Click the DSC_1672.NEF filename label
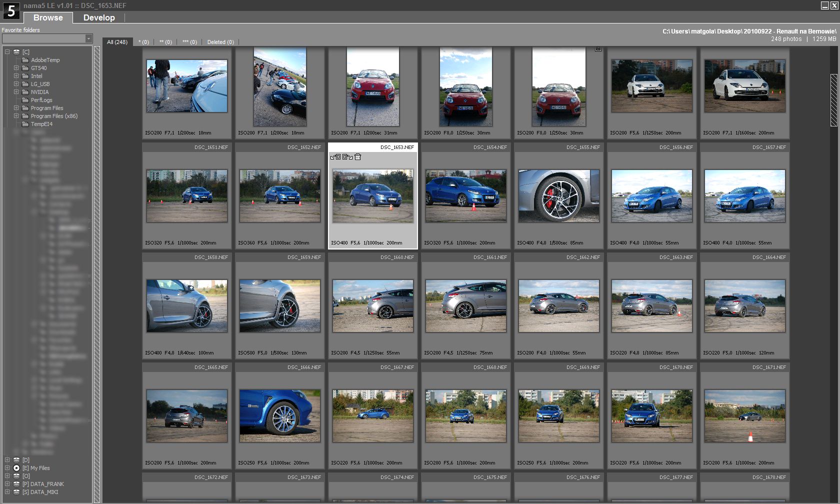Screen dimensions: 840x504 [211, 477]
